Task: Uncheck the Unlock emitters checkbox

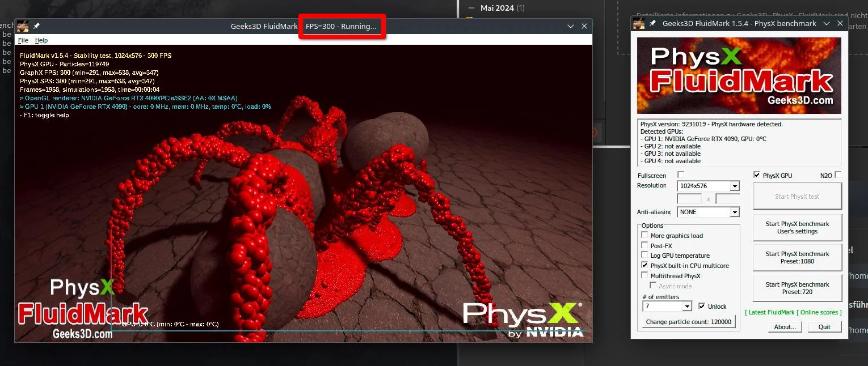Action: (702, 306)
